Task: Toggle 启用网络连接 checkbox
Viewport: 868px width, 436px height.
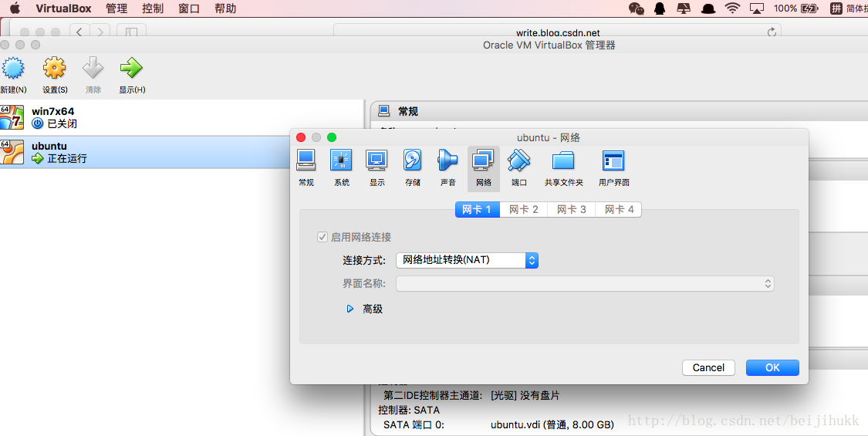Action: tap(323, 237)
